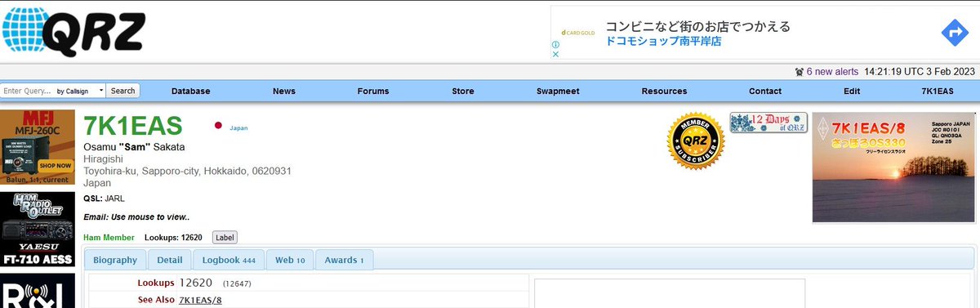Screen dimensions: 980x308
Task: Click the Japan flag icon
Action: tap(218, 127)
